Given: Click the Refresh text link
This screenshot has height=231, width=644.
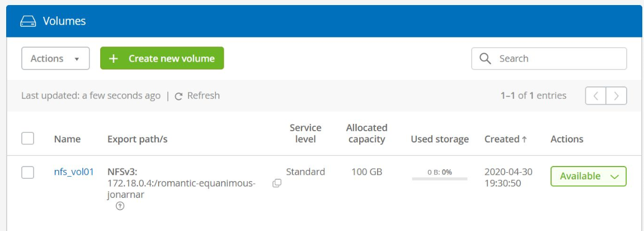Looking at the screenshot, I should tap(203, 95).
